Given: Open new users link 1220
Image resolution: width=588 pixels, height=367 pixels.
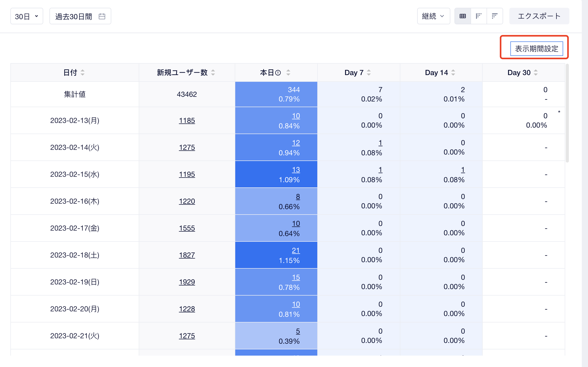Looking at the screenshot, I should pyautogui.click(x=187, y=201).
